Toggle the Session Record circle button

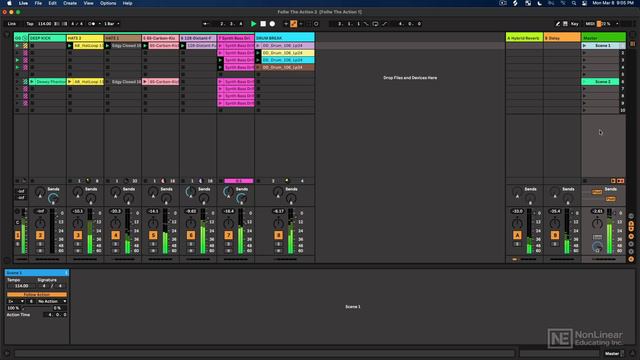(x=316, y=24)
